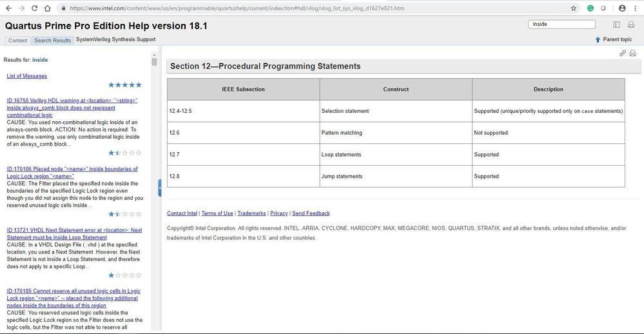This screenshot has height=334, width=644.
Task: Select the Search Results tab
Action: coord(53,40)
